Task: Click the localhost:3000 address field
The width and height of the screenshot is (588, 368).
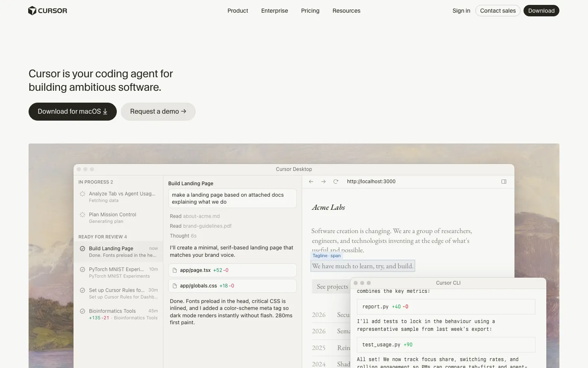Action: point(371,182)
